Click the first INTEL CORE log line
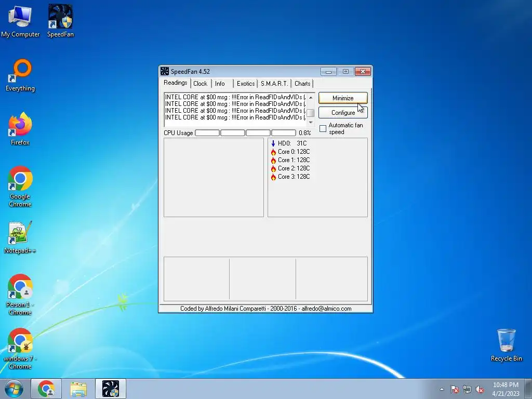This screenshot has height=399, width=532. (235, 97)
